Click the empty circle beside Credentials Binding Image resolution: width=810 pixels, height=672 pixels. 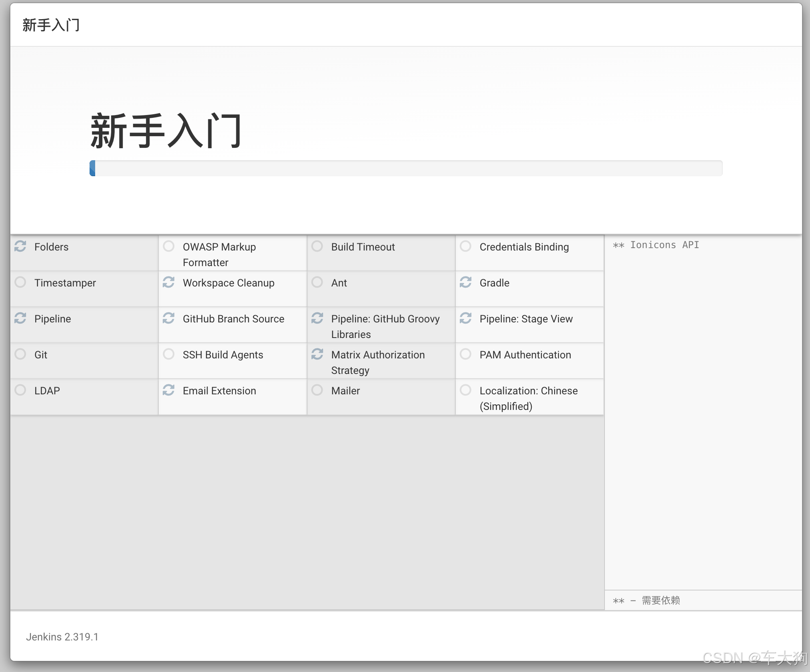(x=465, y=246)
